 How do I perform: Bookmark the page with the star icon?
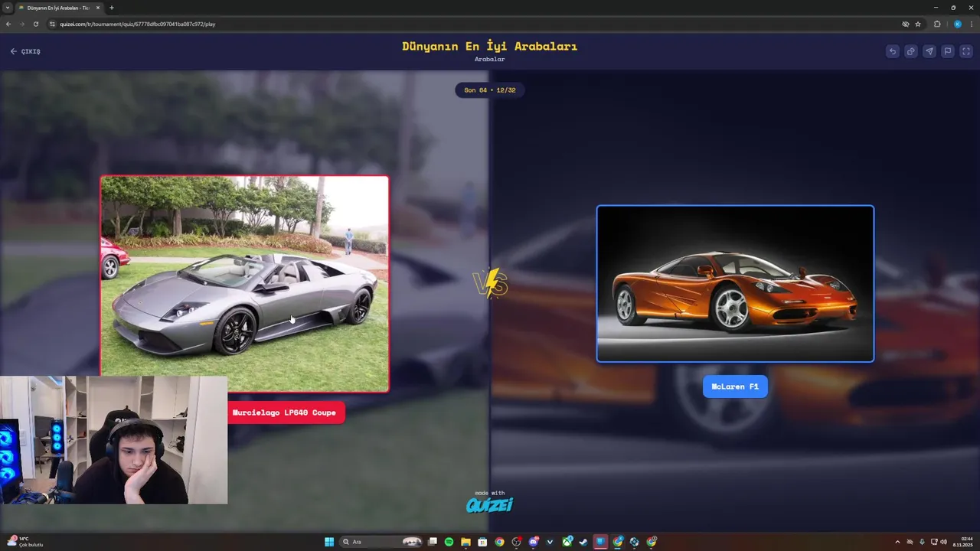918,24
